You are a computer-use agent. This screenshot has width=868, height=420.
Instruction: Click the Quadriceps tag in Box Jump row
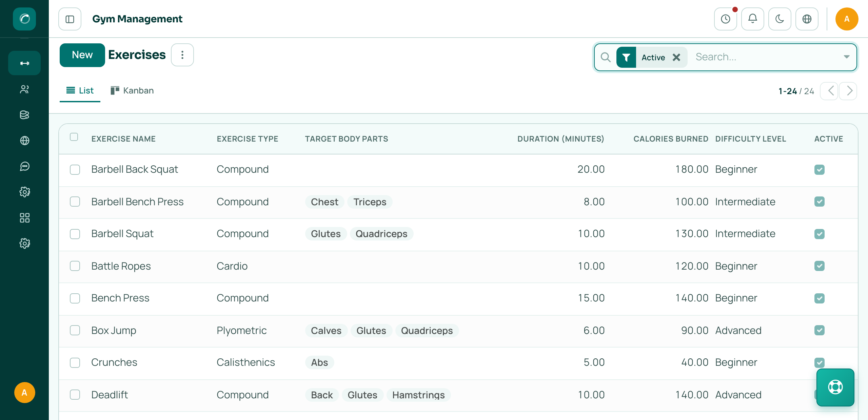(x=427, y=331)
